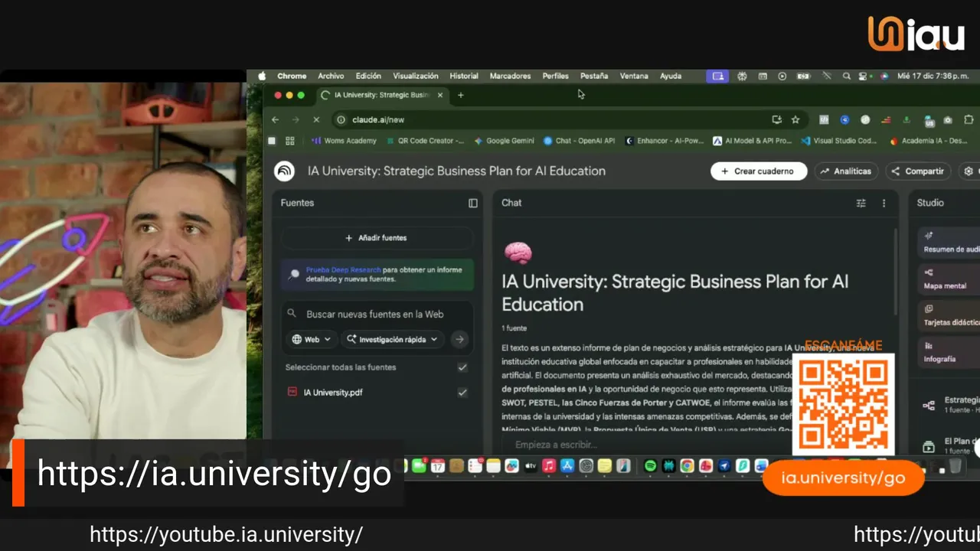Open the apps grid in bookmarks bar
Viewport: 980px width, 551px height.
click(x=289, y=141)
